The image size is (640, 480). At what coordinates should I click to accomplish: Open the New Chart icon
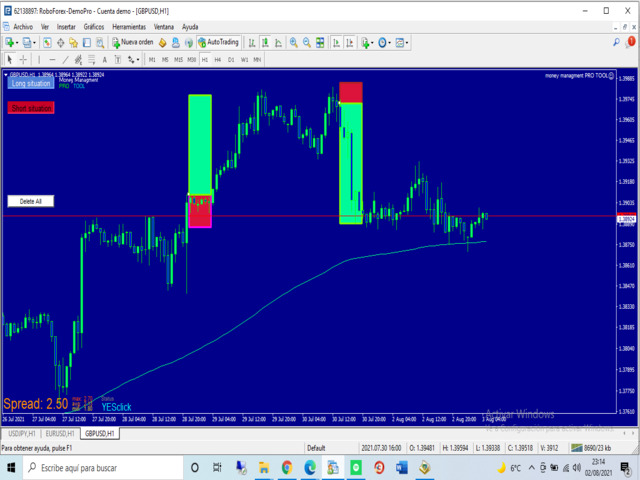9,42
